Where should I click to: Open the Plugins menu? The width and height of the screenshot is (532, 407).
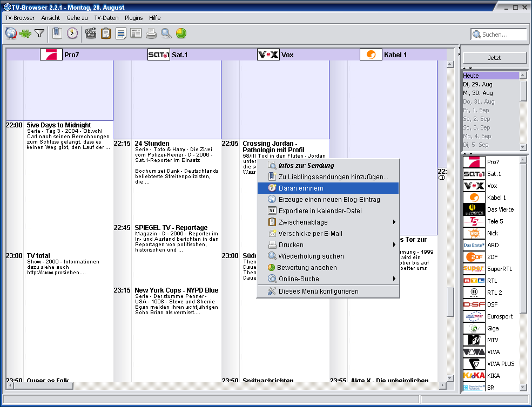pos(134,18)
